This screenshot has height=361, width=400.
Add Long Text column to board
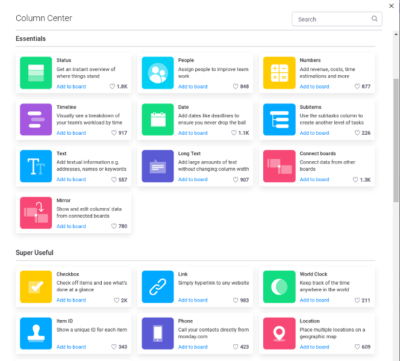point(193,179)
